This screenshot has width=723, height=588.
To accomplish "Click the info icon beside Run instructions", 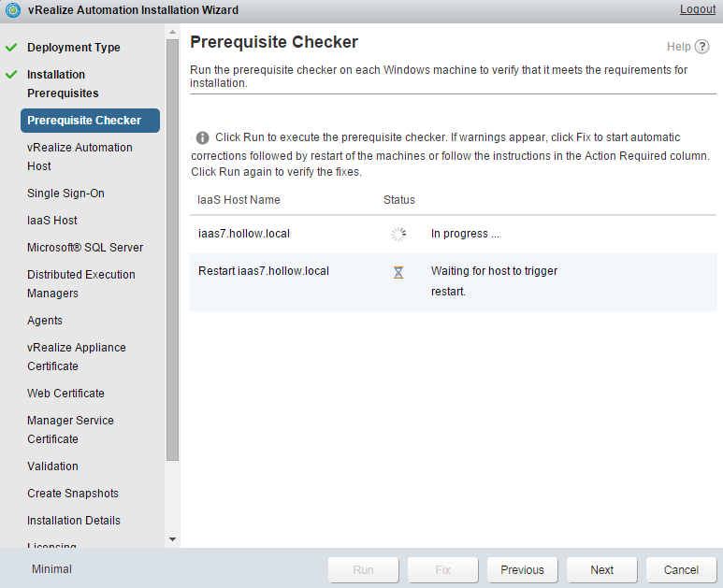I will coord(202,137).
